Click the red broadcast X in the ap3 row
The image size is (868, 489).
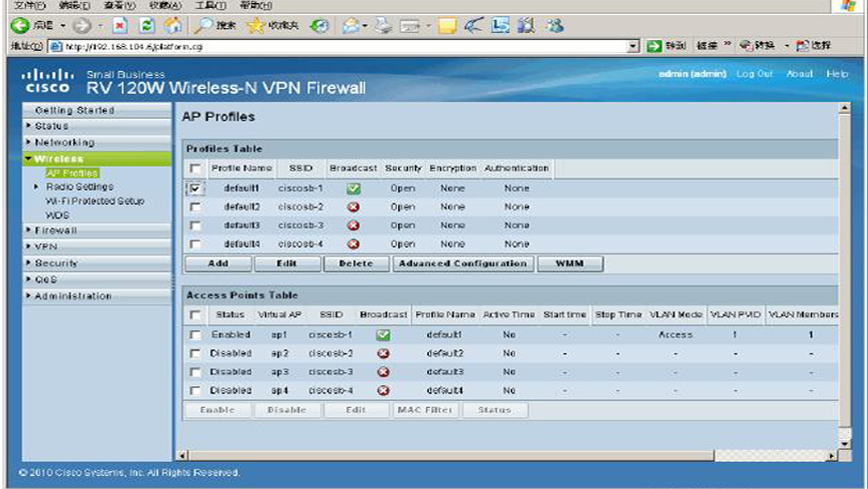(x=383, y=371)
